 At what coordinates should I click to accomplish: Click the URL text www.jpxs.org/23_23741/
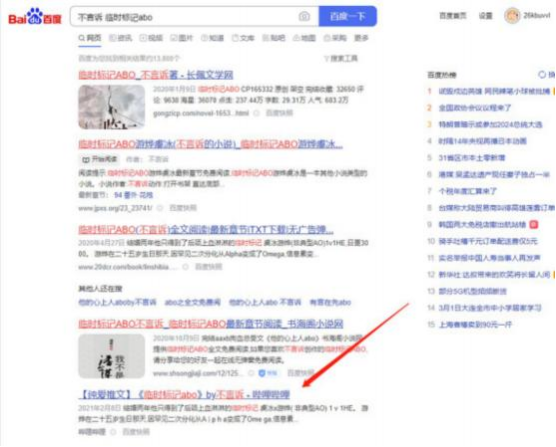tap(115, 208)
